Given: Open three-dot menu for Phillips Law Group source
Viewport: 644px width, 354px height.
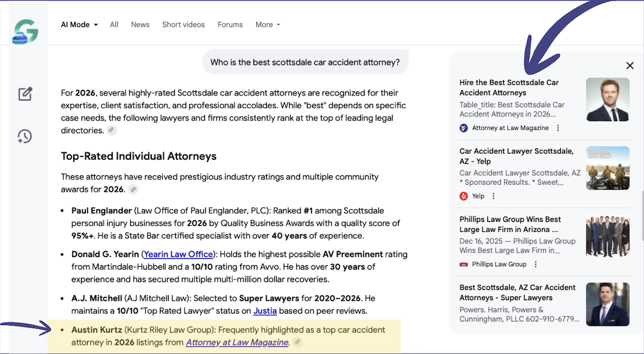Looking at the screenshot, I should point(536,264).
